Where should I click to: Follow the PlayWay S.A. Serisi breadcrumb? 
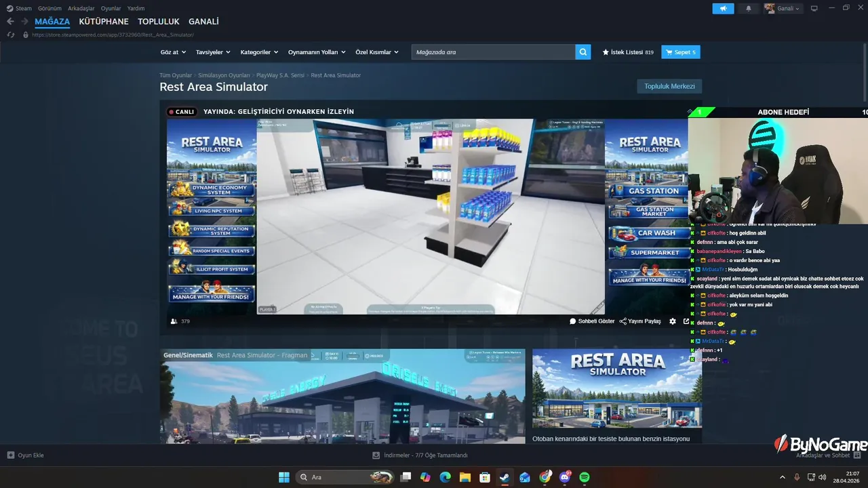pyautogui.click(x=280, y=75)
